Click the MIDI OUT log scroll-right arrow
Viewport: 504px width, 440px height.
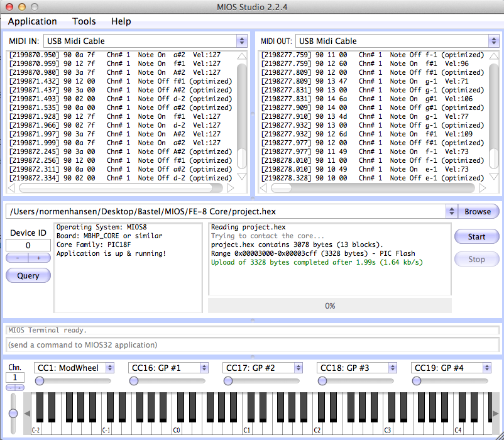tap(482, 188)
